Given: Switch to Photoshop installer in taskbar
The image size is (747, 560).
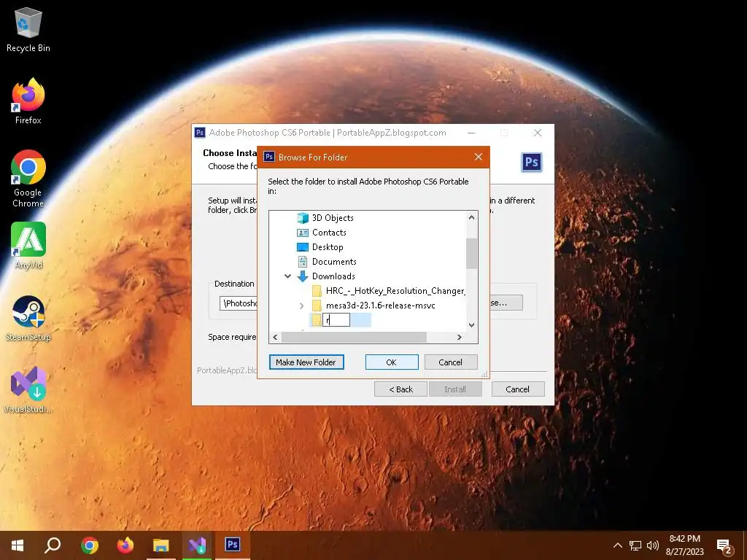Looking at the screenshot, I should [233, 545].
